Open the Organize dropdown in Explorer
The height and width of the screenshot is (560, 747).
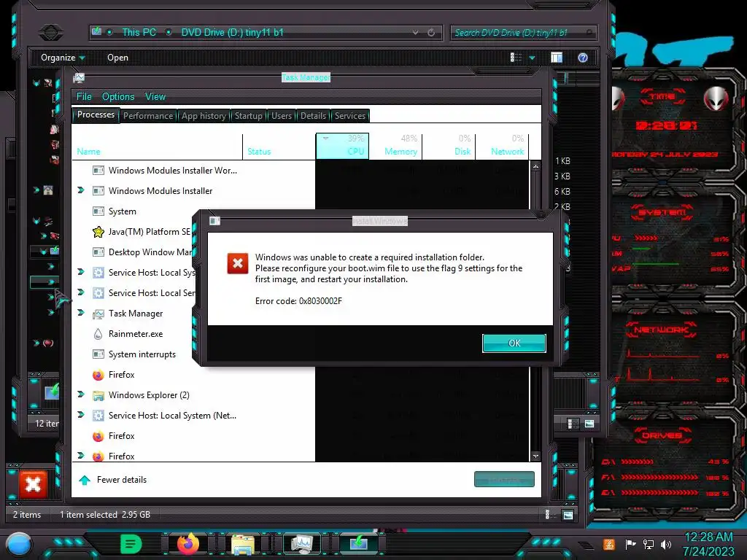point(63,58)
